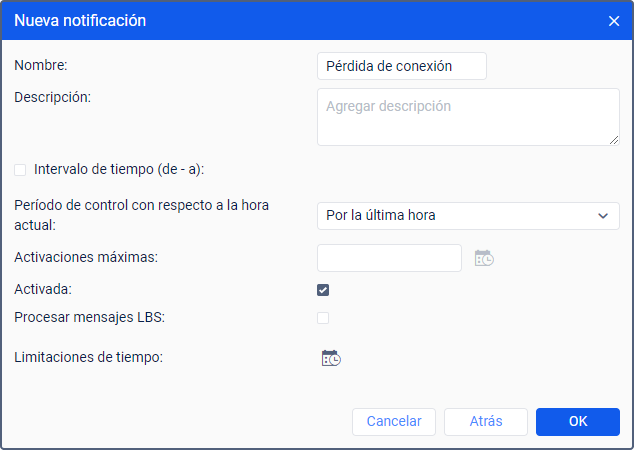Screen dimensions: 634x450
Task: Click the Nueva notificación title bar text
Action: coord(80,21)
